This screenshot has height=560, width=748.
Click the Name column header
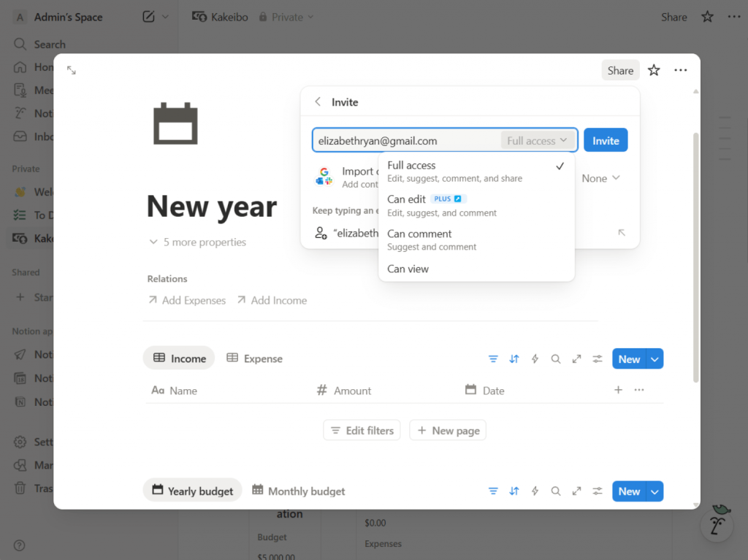[x=174, y=391]
